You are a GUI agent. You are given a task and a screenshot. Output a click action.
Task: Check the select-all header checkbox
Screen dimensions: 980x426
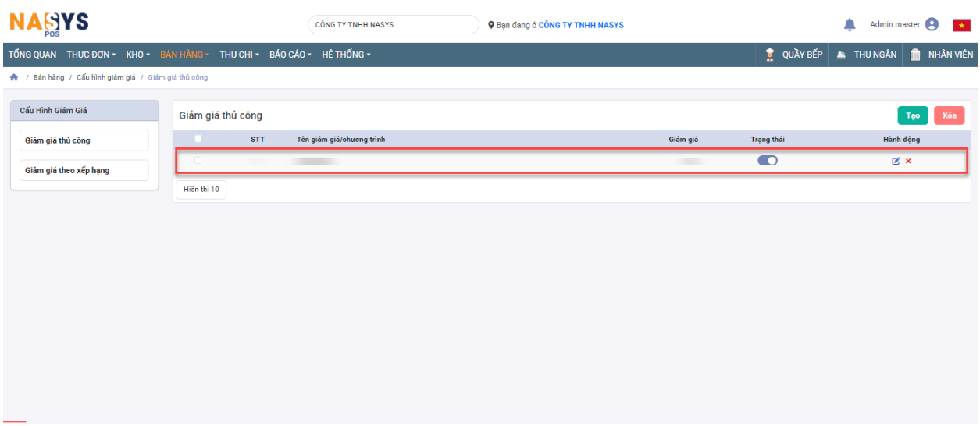click(198, 139)
